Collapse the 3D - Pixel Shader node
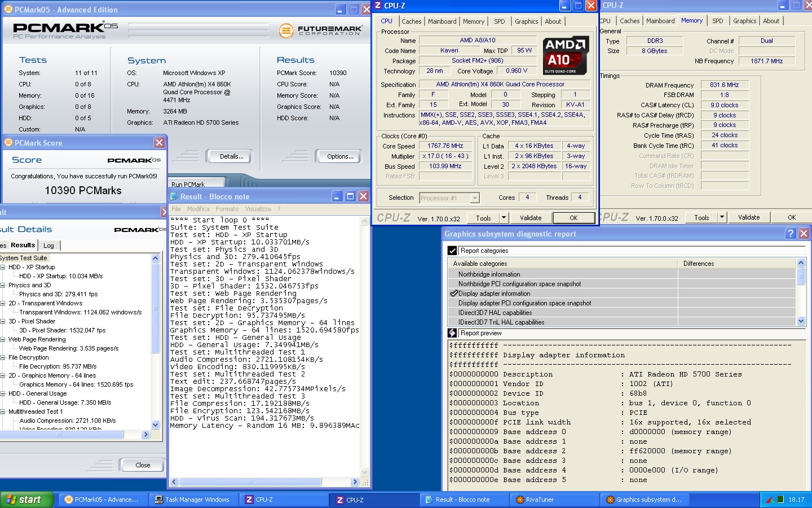Viewport: 812px width, 508px height. 2,321
